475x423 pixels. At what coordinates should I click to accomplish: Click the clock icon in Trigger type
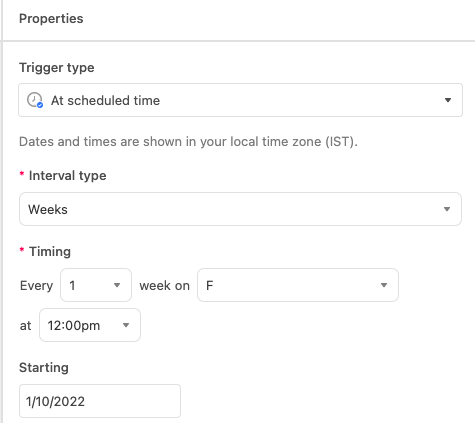(35, 100)
